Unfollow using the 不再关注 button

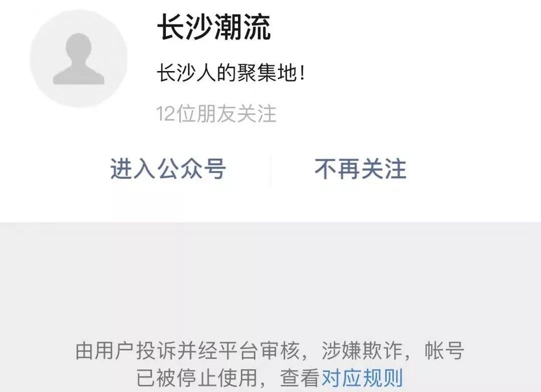point(361,169)
